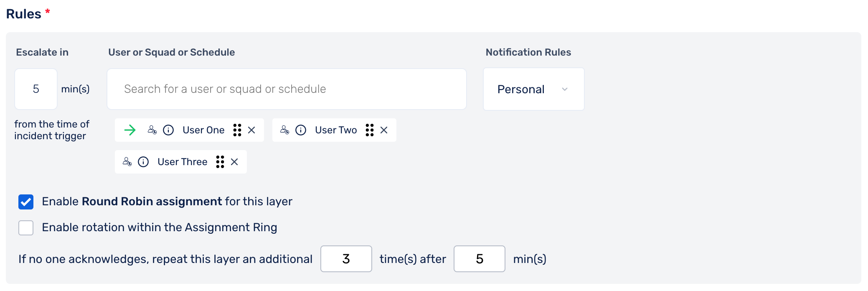Viewport: 868px width, 291px height.
Task: Remove User One from the layer
Action: (x=251, y=130)
